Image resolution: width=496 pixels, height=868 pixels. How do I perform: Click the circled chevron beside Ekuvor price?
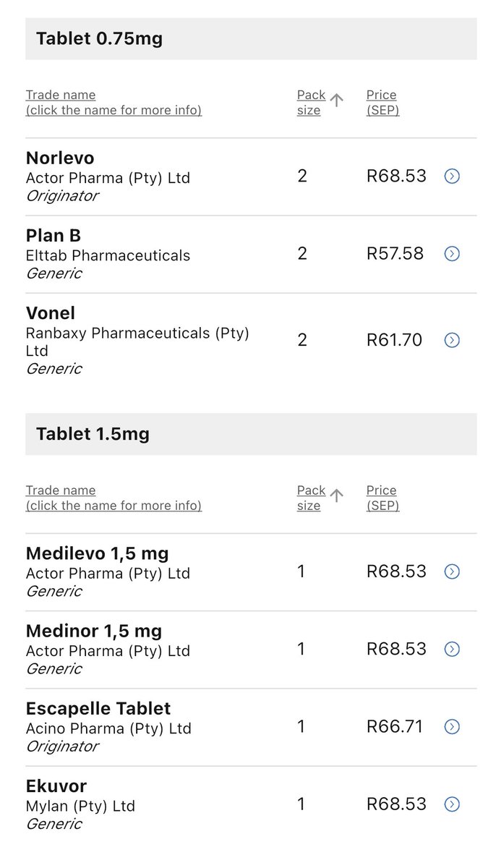(x=452, y=804)
